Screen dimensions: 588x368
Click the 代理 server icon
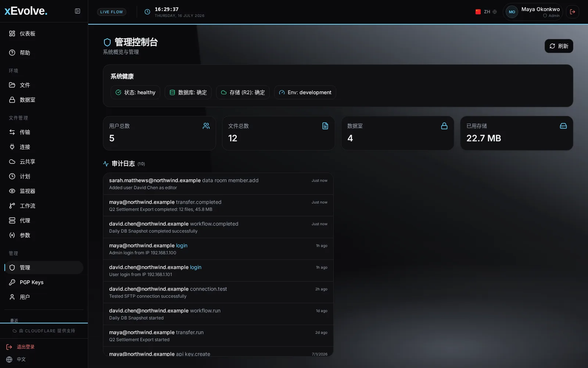pyautogui.click(x=12, y=220)
